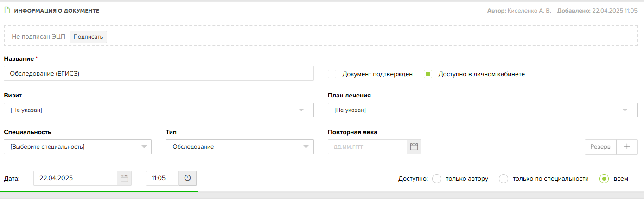Click the date field showing 22.04.2025
The height and width of the screenshot is (201, 644).
point(76,178)
